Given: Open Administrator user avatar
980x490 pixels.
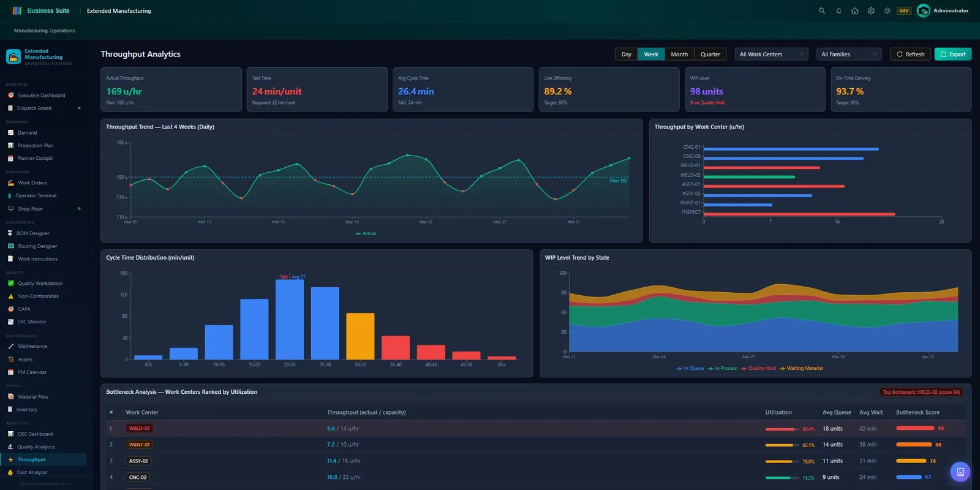Looking at the screenshot, I should 923,10.
